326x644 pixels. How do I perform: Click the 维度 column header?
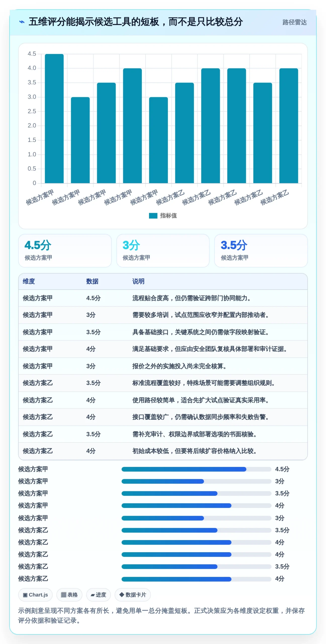(29, 281)
